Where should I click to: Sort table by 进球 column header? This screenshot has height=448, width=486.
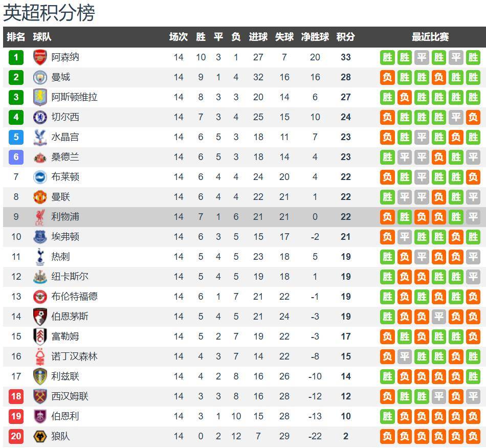click(x=258, y=37)
